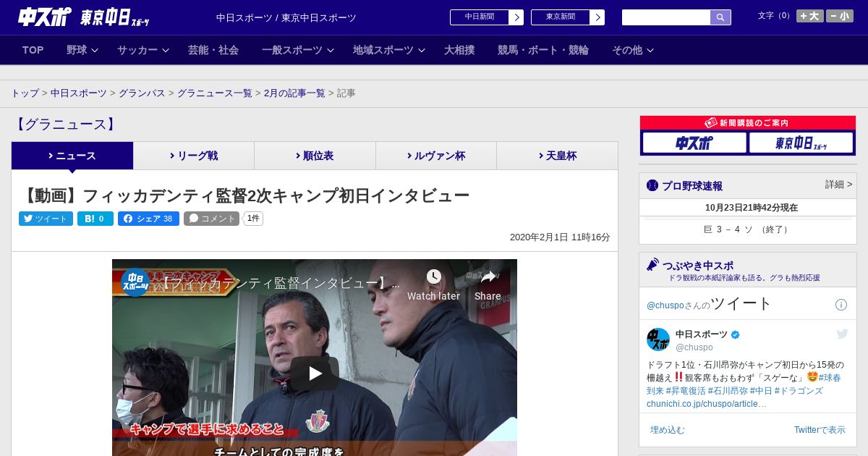Click 中スポ subscription banner button
This screenshot has width=868, height=456.
click(694, 143)
